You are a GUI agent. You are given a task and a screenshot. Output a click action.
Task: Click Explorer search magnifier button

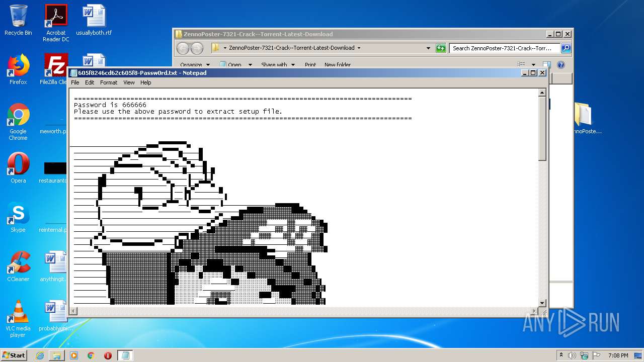point(566,48)
